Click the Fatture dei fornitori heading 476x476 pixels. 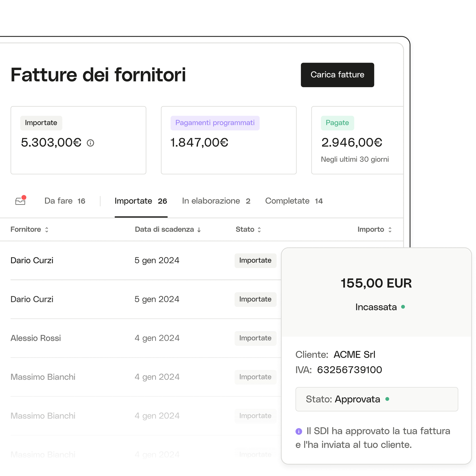98,75
